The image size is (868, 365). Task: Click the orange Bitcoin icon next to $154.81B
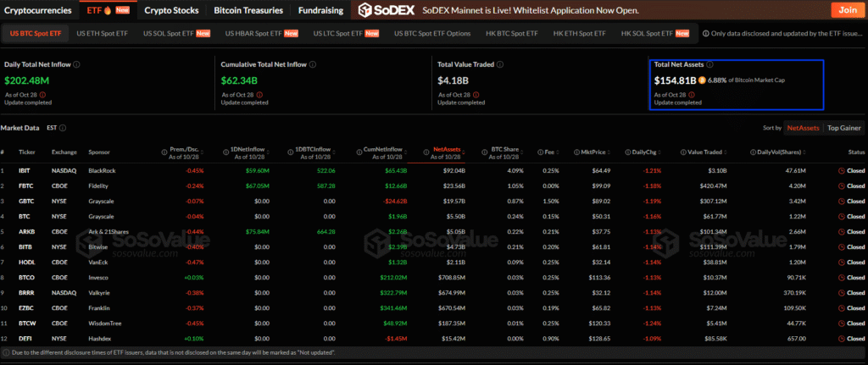click(702, 80)
